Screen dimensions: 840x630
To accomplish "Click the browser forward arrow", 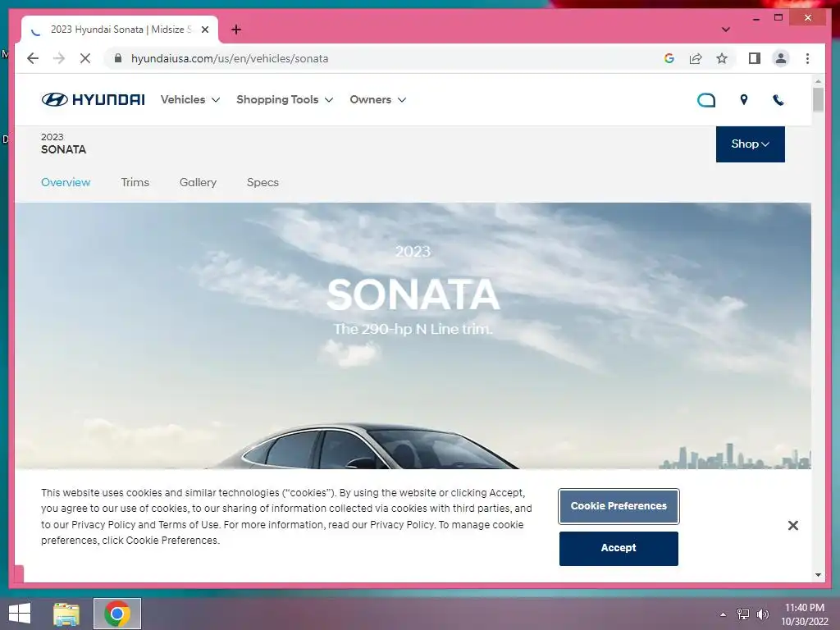I will pos(59,58).
